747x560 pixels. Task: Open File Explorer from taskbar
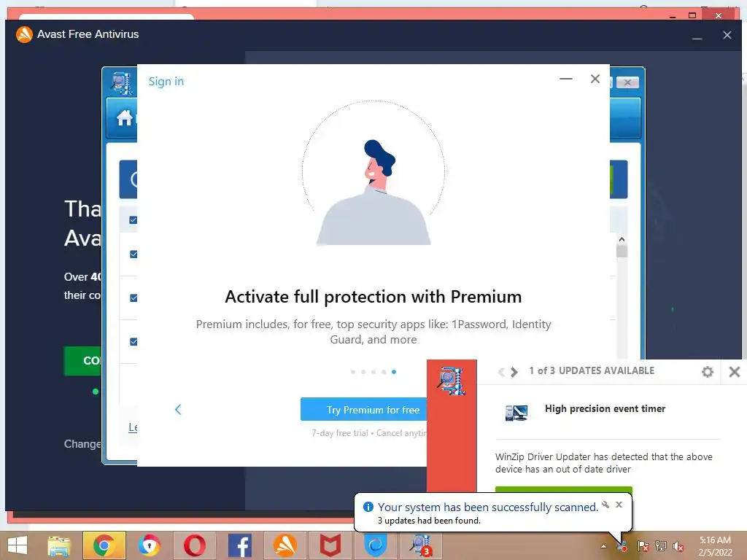(x=58, y=545)
